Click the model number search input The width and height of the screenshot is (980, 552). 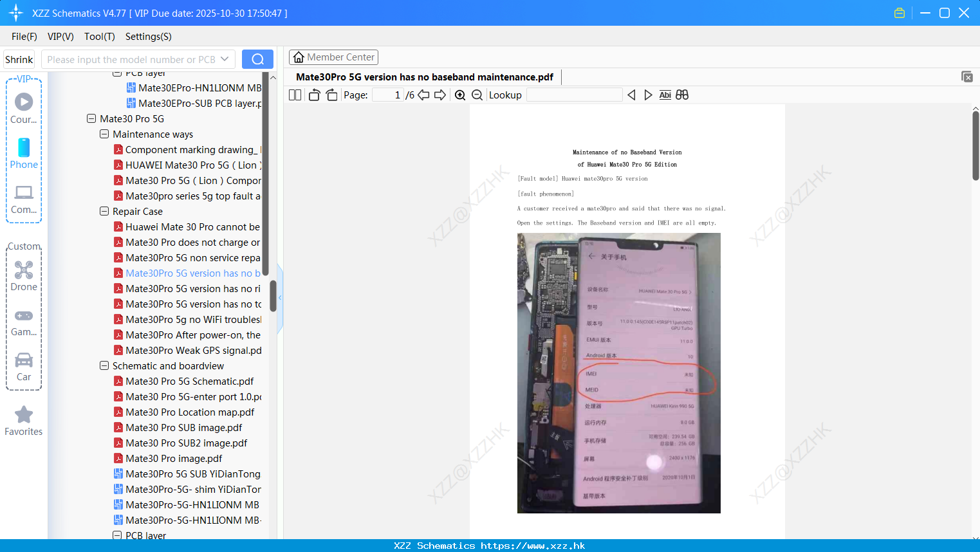131,59
